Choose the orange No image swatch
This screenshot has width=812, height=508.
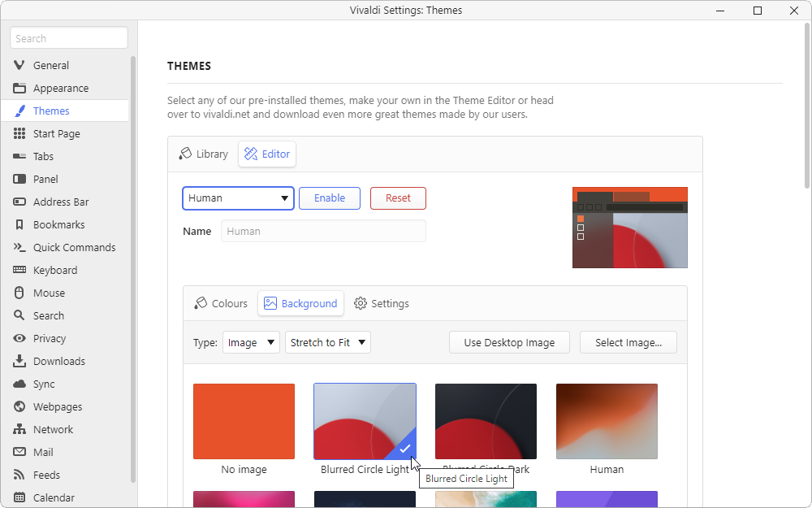[244, 421]
